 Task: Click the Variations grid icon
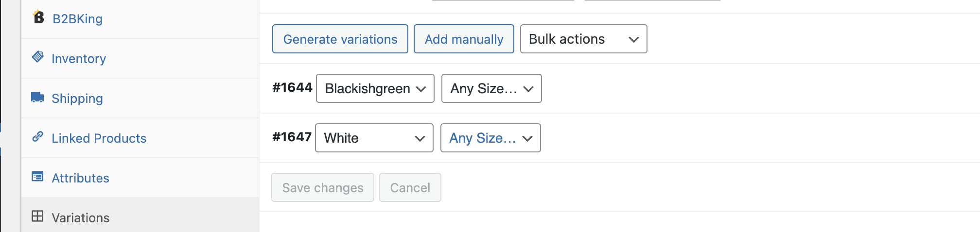(37, 216)
